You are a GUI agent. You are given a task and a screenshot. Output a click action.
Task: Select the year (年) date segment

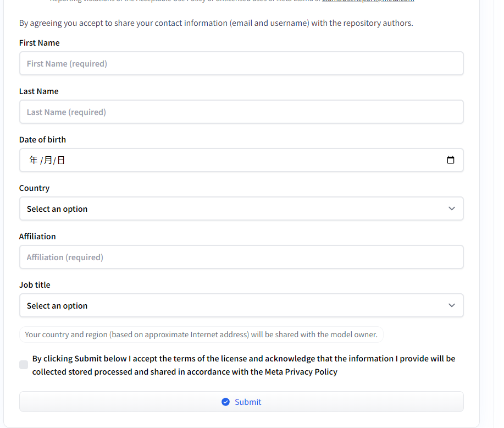coord(34,160)
